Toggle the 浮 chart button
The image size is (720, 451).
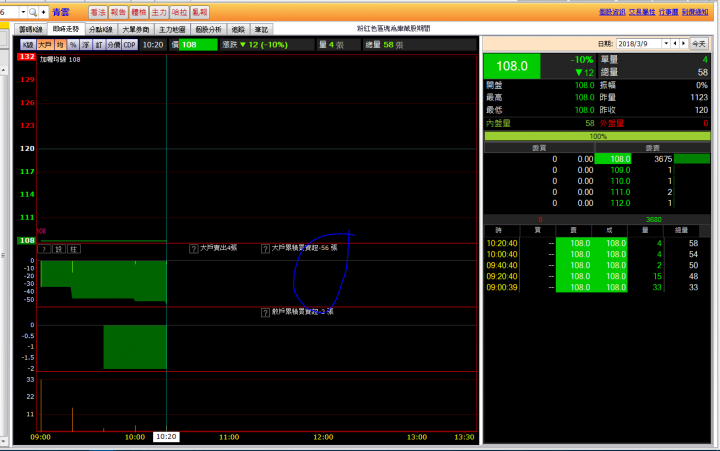point(85,45)
